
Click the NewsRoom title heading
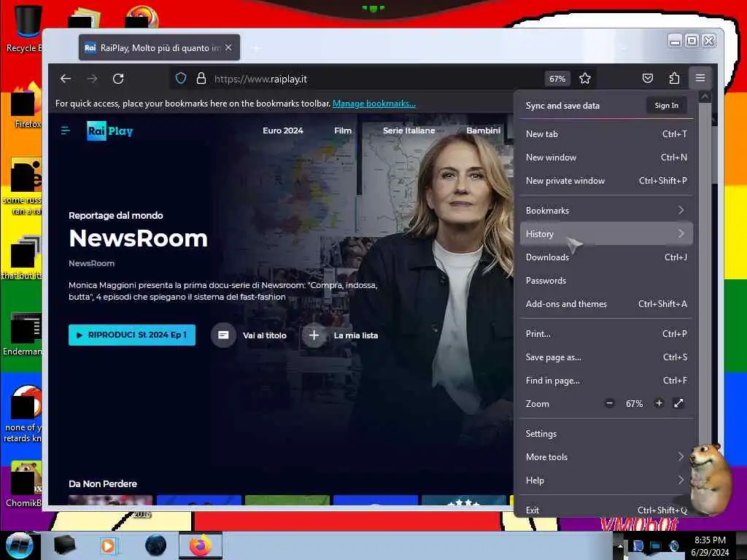click(138, 238)
